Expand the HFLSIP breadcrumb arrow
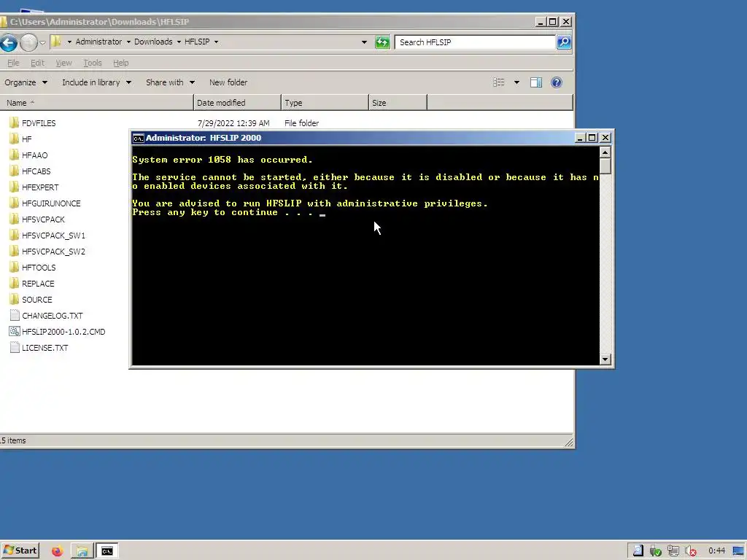Viewport: 747px width, 560px height. point(216,42)
